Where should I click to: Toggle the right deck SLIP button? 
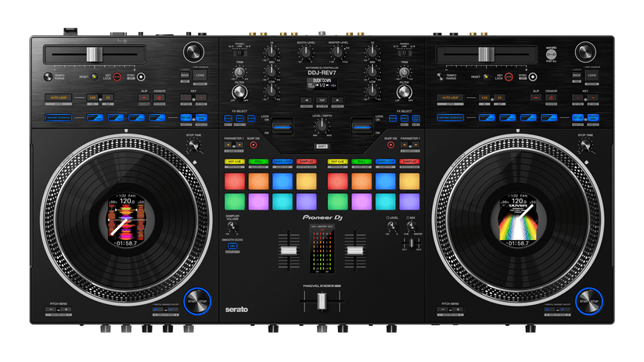(x=536, y=98)
